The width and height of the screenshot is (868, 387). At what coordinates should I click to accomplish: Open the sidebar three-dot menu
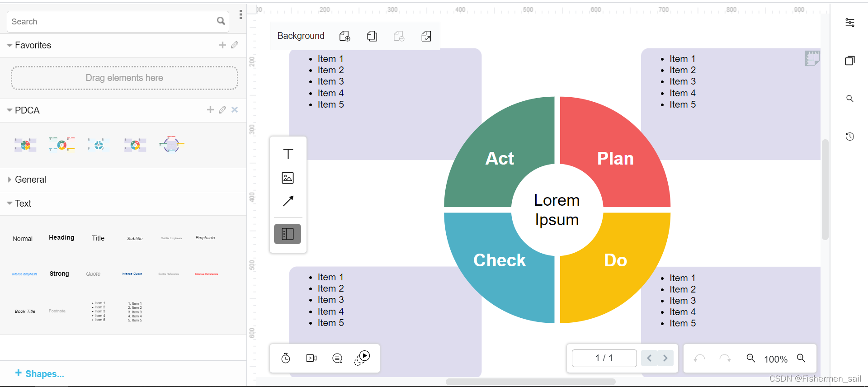pyautogui.click(x=241, y=15)
